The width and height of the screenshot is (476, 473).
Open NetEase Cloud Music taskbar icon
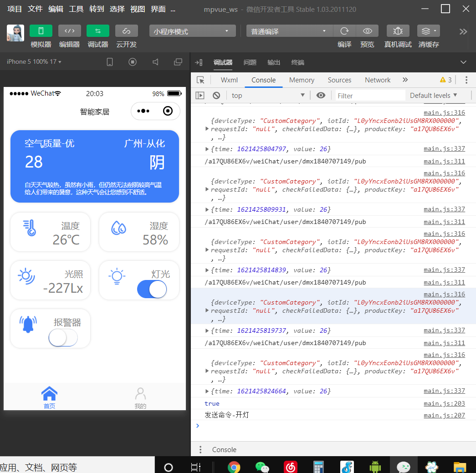click(x=291, y=467)
